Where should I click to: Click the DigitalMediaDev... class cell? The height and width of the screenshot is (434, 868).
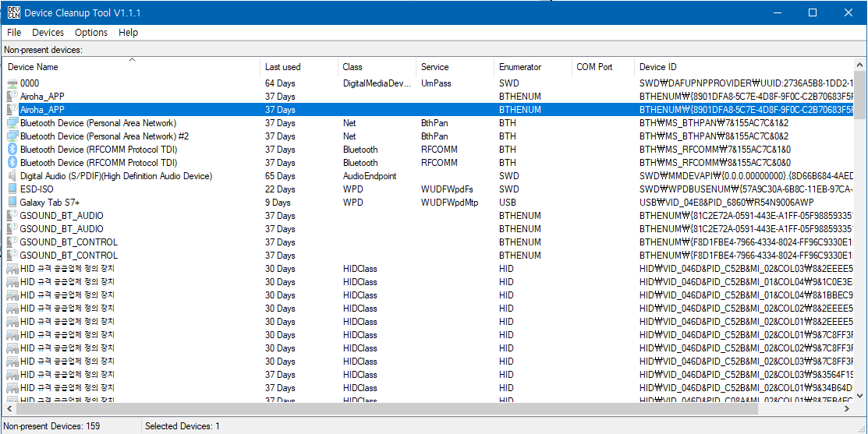point(377,83)
